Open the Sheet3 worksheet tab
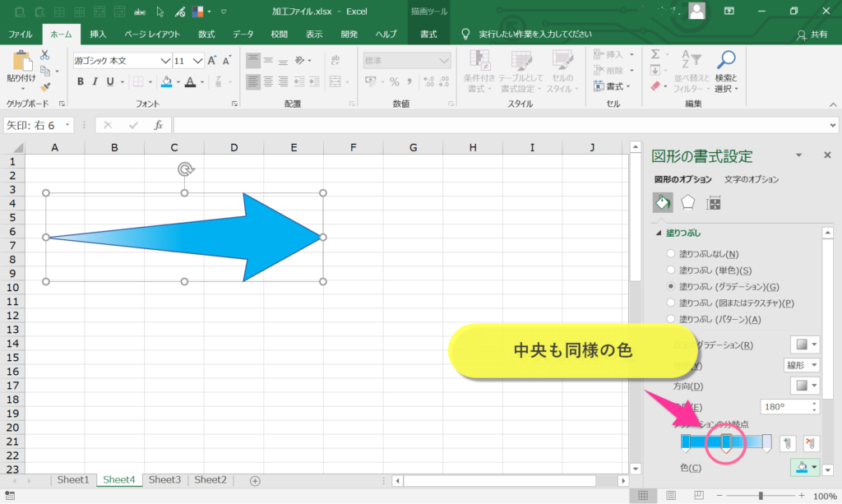 164,480
